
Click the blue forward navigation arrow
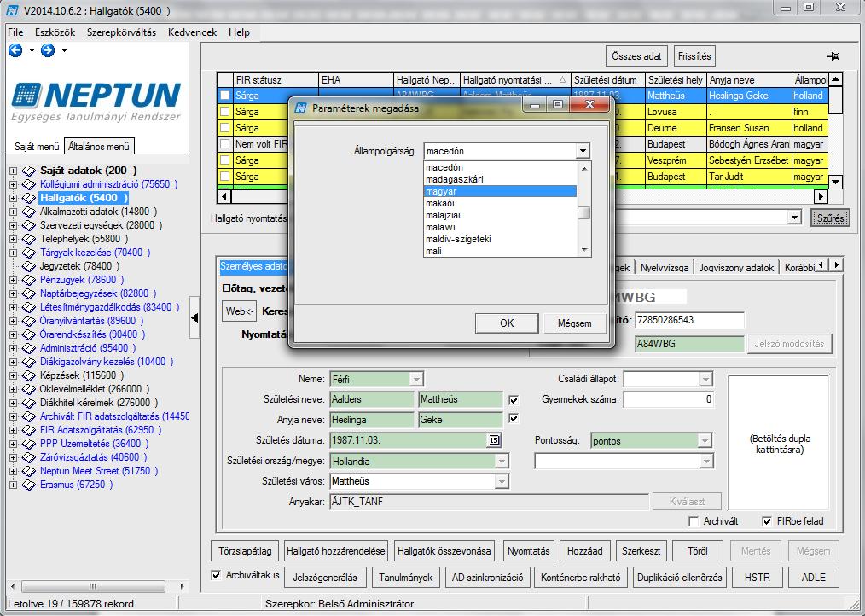pyautogui.click(x=48, y=51)
